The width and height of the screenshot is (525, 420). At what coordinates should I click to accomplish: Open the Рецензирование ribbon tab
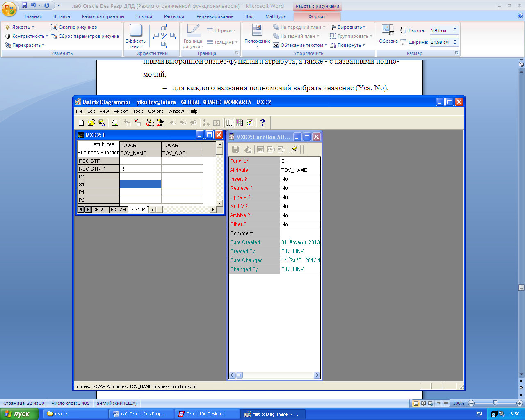point(215,16)
